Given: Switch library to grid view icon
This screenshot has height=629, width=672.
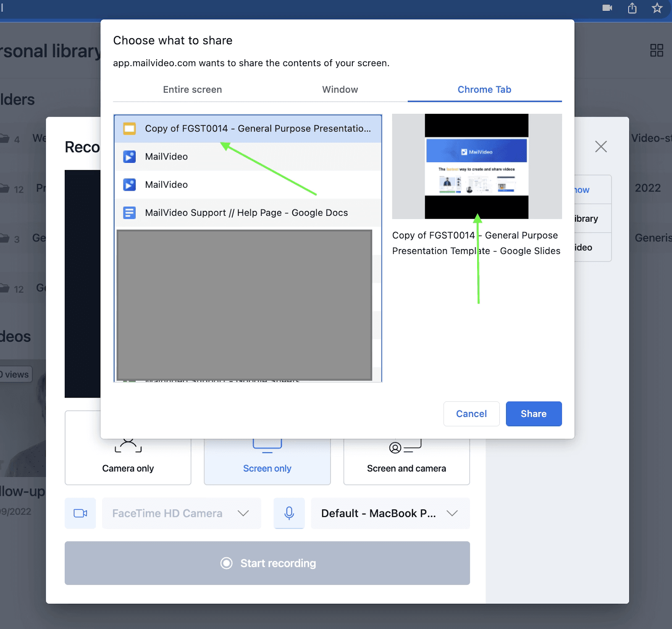Looking at the screenshot, I should click(x=656, y=50).
